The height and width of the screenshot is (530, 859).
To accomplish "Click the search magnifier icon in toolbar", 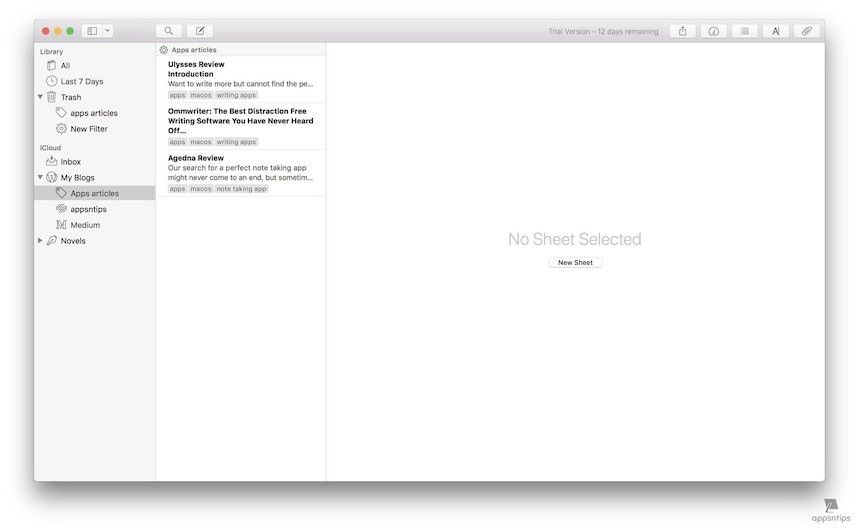I will point(169,31).
